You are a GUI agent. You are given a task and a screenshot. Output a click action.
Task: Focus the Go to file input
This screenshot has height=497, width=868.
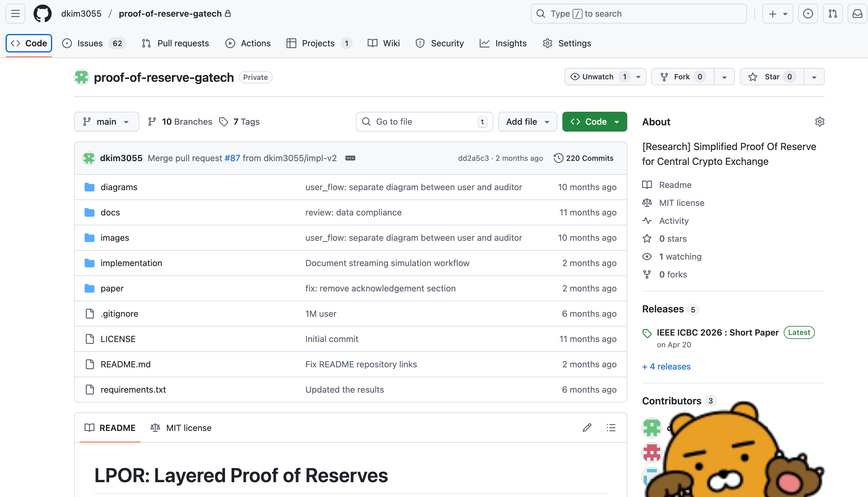click(x=424, y=122)
